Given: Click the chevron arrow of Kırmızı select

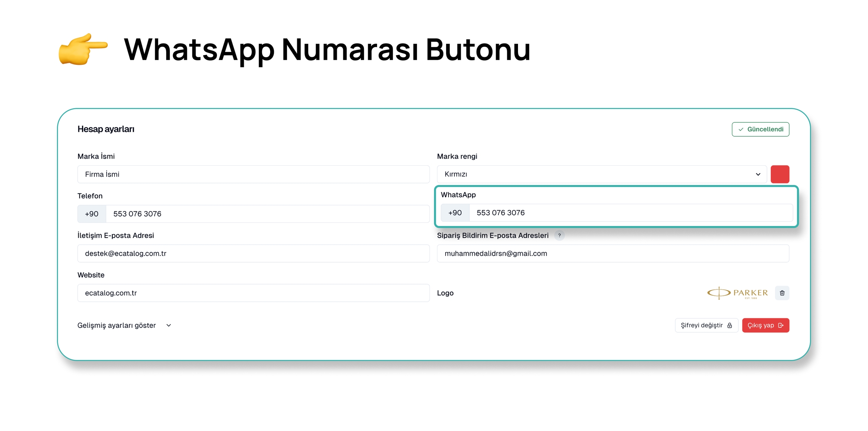Looking at the screenshot, I should pyautogui.click(x=758, y=174).
